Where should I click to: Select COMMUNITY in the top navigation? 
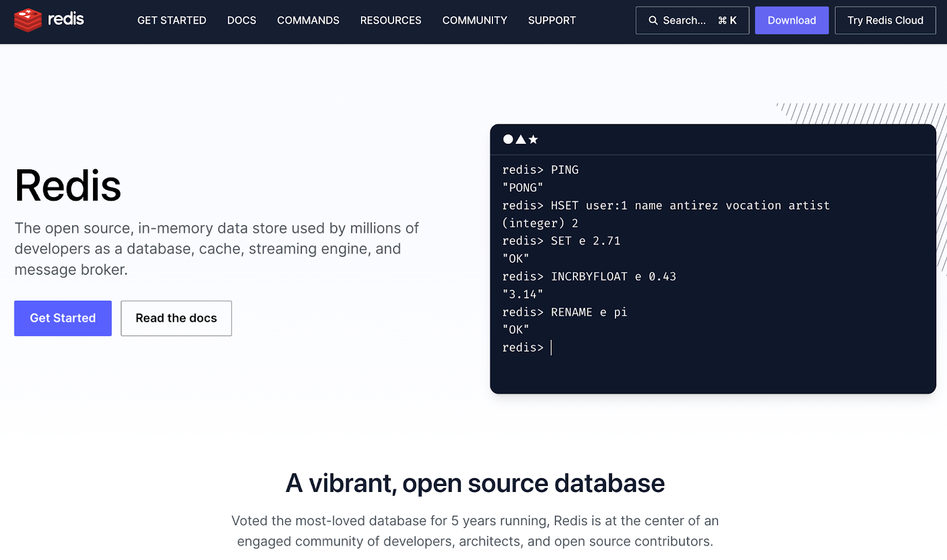[475, 21]
